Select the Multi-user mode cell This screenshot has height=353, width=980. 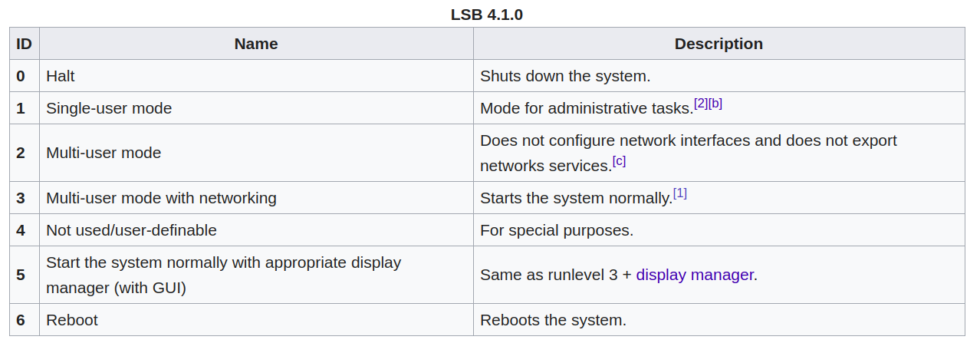(x=256, y=153)
